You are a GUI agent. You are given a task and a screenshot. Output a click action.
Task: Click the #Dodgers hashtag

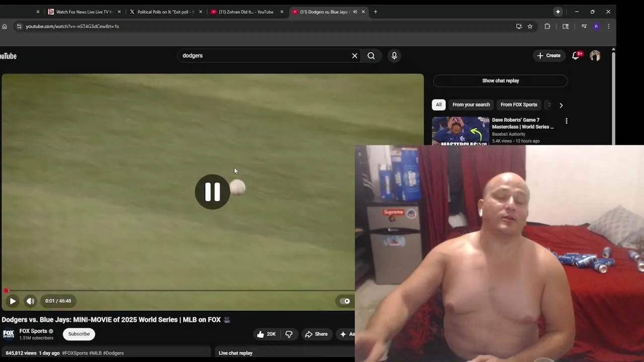113,353
